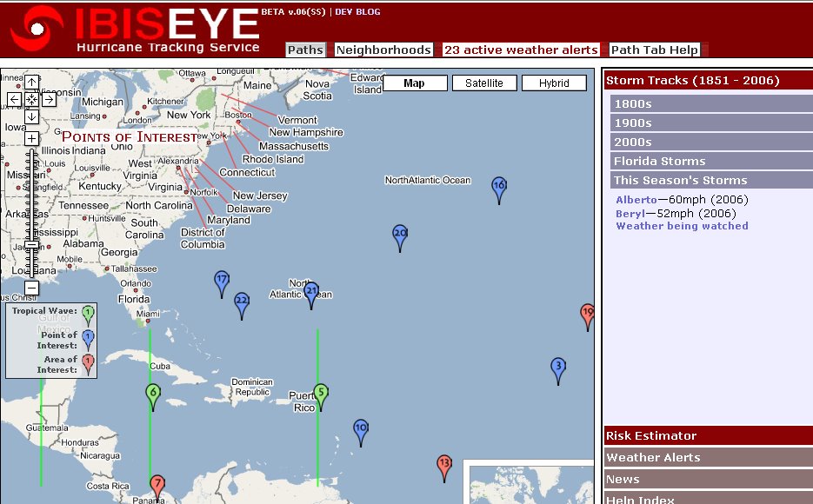The height and width of the screenshot is (504, 813).
Task: Click the zoom in plus button
Action: pos(31,138)
